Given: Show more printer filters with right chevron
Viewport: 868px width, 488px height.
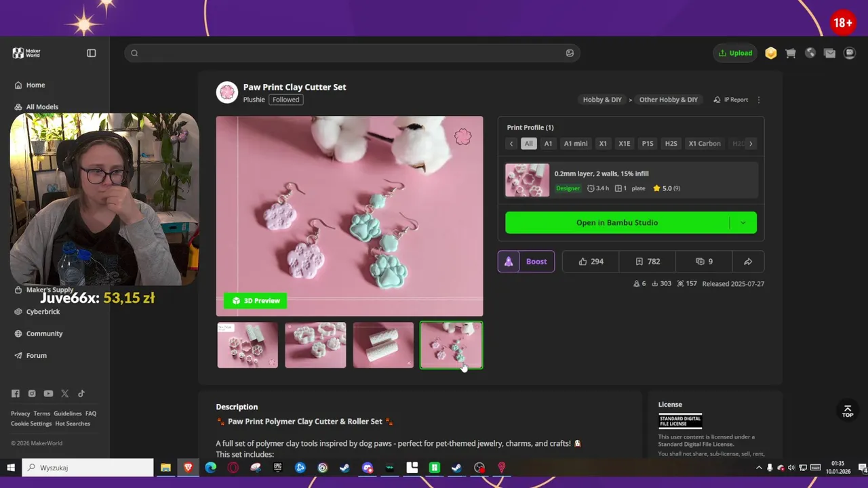Looking at the screenshot, I should pyautogui.click(x=751, y=144).
